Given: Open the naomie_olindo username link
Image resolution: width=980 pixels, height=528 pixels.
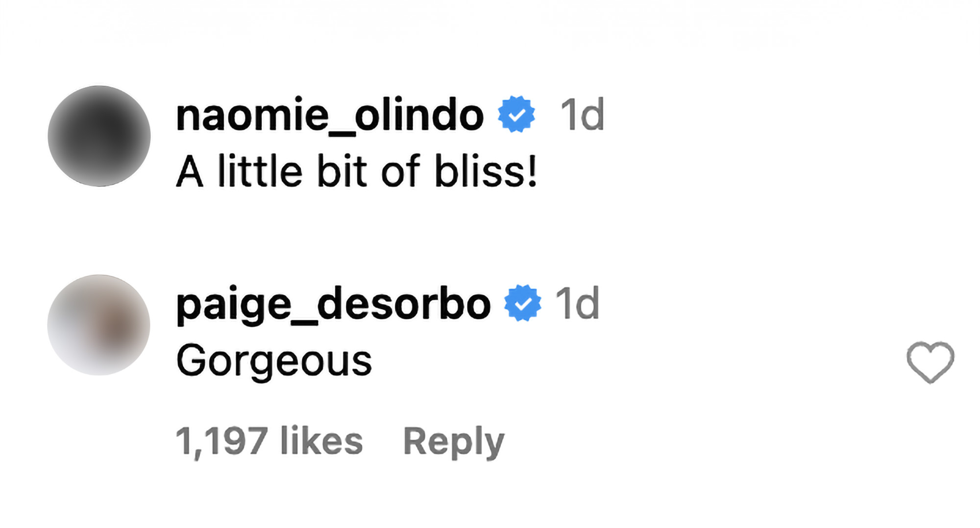Looking at the screenshot, I should click(x=330, y=115).
